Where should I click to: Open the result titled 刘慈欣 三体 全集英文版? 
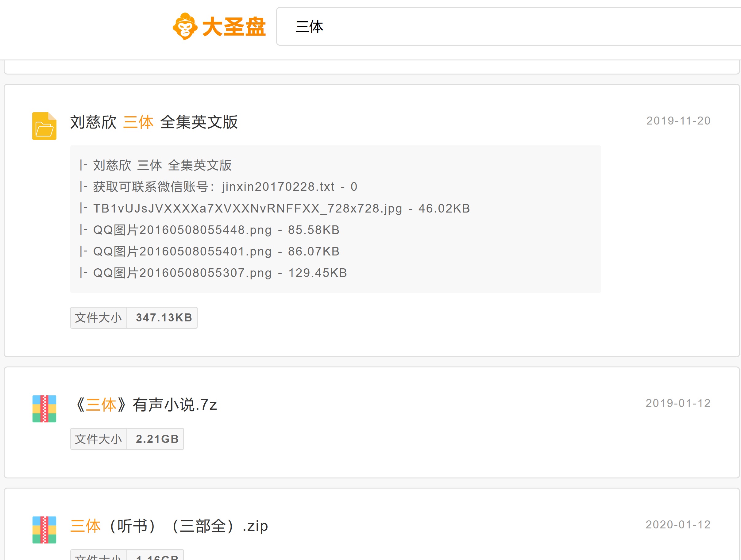click(154, 122)
